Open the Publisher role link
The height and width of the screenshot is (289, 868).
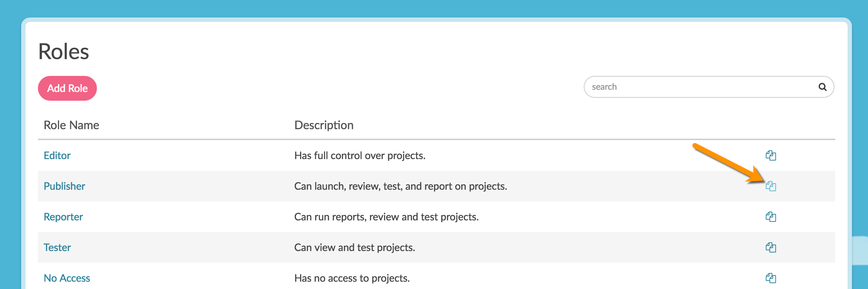point(64,186)
